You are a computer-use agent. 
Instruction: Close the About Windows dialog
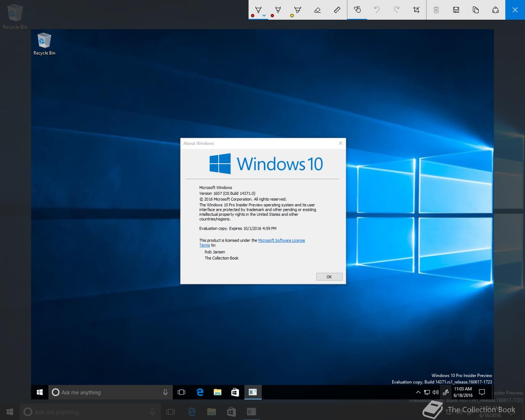(x=340, y=143)
